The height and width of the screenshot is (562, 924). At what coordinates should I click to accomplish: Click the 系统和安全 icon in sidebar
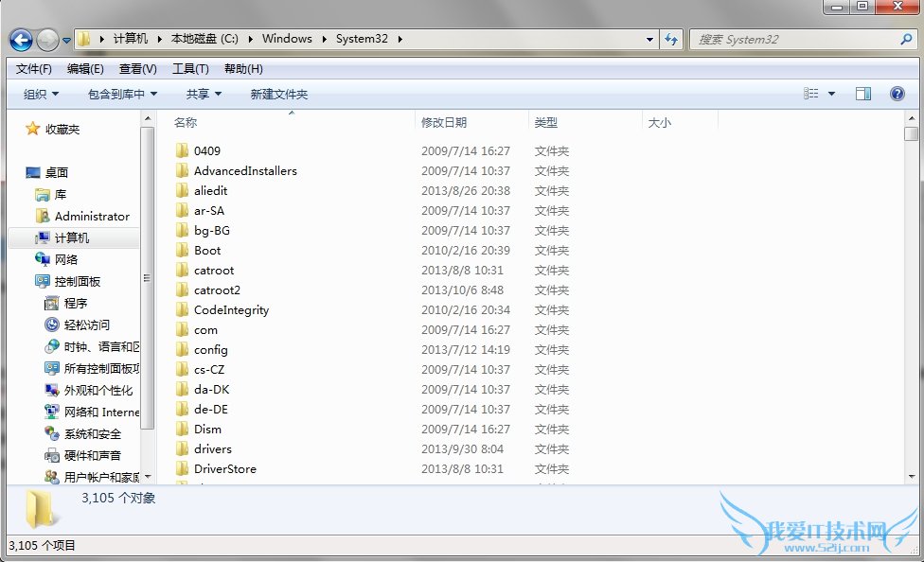coord(52,433)
